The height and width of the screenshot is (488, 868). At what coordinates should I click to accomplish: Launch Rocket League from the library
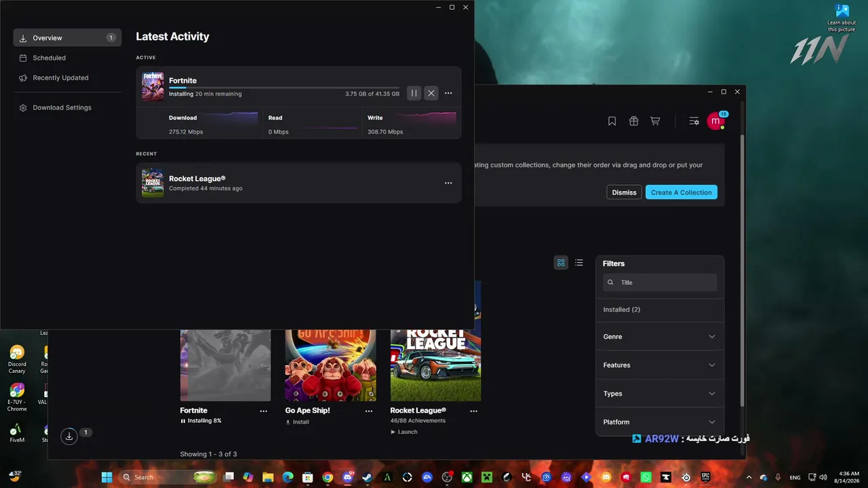(x=404, y=432)
